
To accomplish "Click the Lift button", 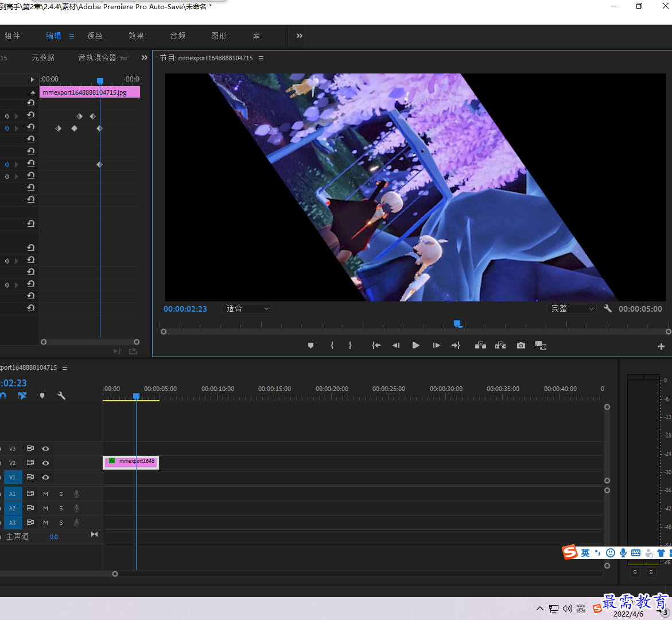I will [x=480, y=346].
